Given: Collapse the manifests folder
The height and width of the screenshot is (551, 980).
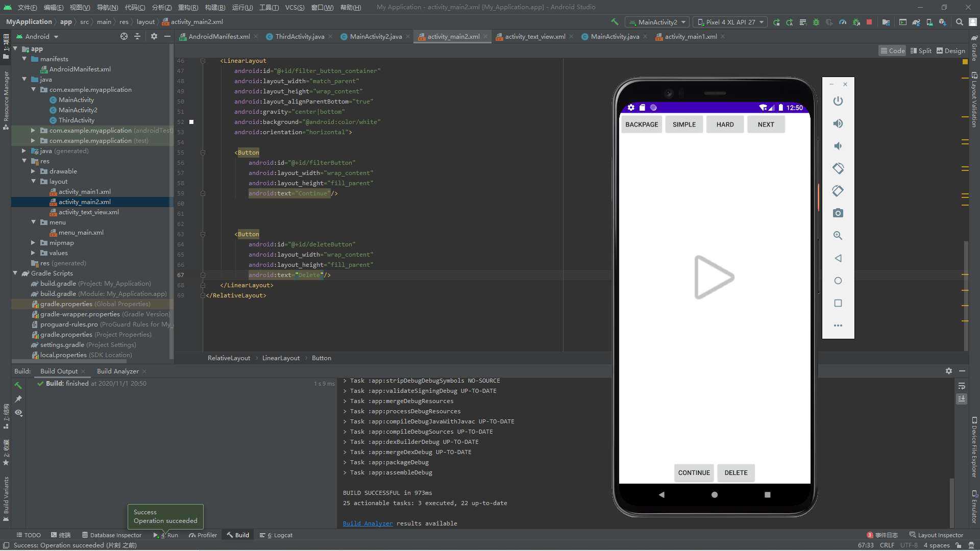Looking at the screenshot, I should [x=24, y=59].
